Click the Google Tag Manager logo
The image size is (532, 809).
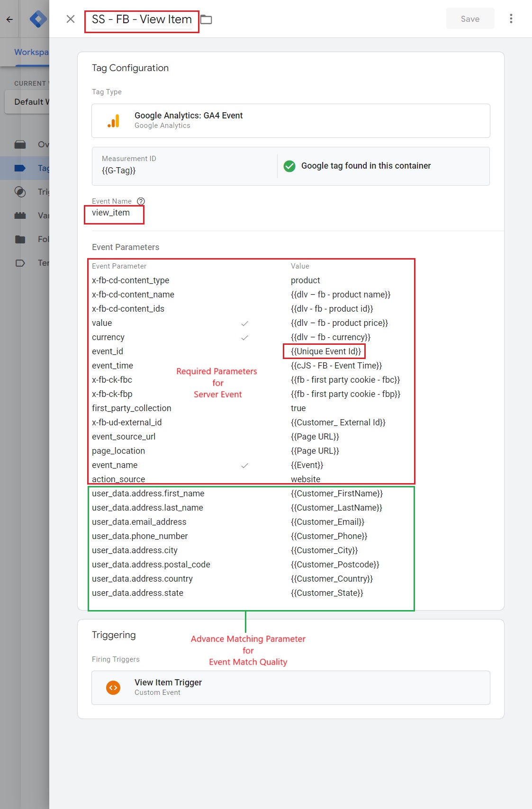tap(38, 19)
